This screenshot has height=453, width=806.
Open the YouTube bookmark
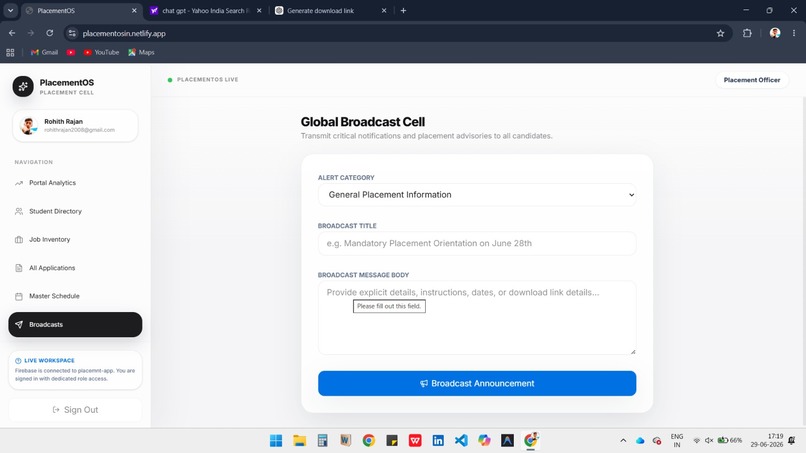click(x=101, y=52)
